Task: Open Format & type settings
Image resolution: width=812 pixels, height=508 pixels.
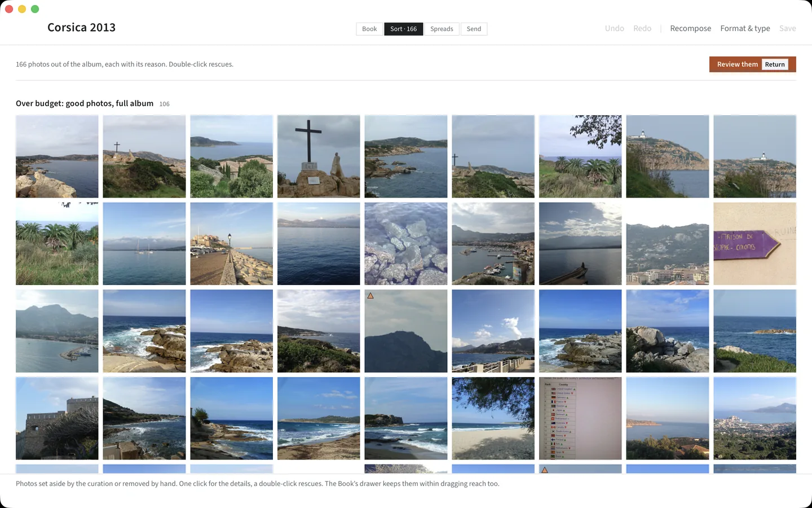Action: click(x=745, y=28)
